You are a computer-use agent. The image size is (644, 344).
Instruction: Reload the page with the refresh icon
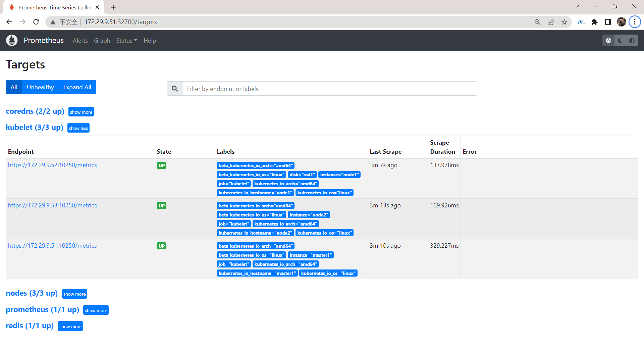click(x=36, y=22)
